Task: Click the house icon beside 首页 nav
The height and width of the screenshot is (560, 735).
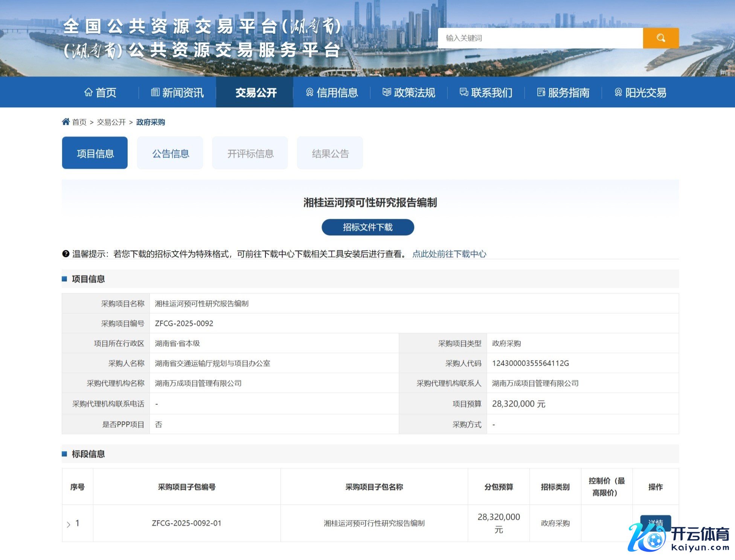Action: pyautogui.click(x=88, y=92)
